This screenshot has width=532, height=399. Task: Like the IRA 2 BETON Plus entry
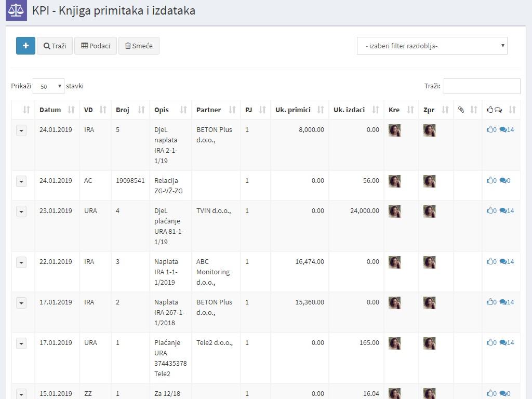[x=491, y=302]
